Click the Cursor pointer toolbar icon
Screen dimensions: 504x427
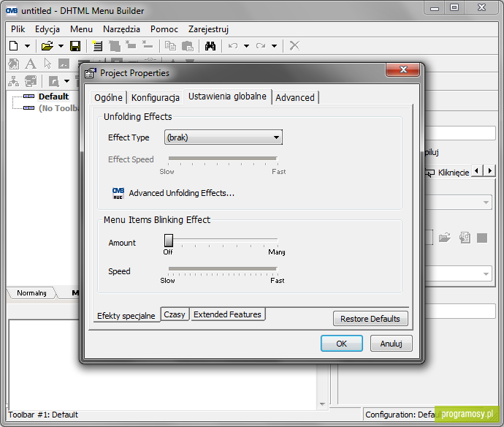[47, 64]
